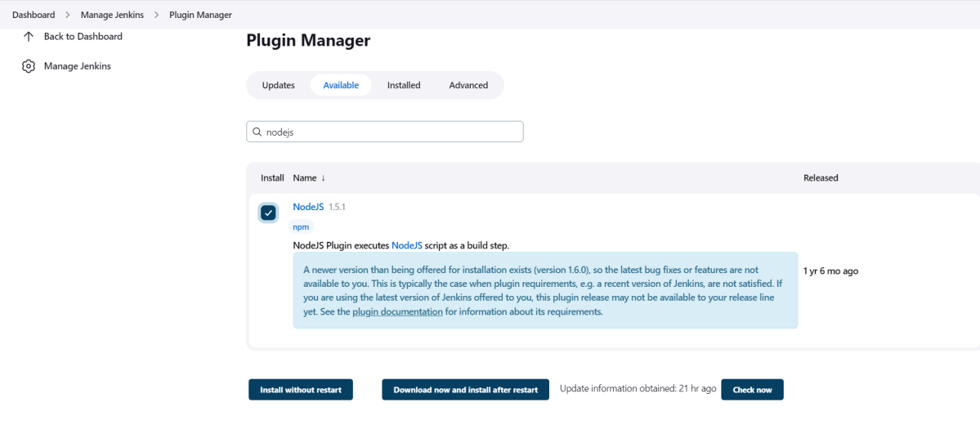Click the gear icon beside Manage Jenkins in sidebar
The width and height of the screenshot is (980, 425).
click(29, 66)
